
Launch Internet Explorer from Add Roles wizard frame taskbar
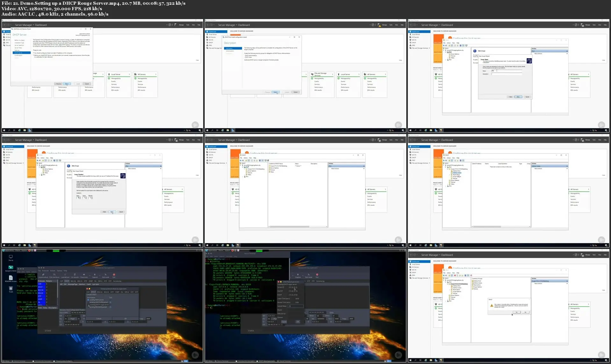click(19, 130)
